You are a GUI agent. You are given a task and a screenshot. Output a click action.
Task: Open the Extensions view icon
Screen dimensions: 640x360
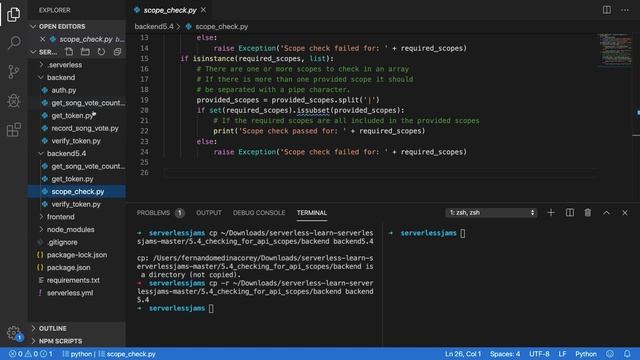point(13,130)
